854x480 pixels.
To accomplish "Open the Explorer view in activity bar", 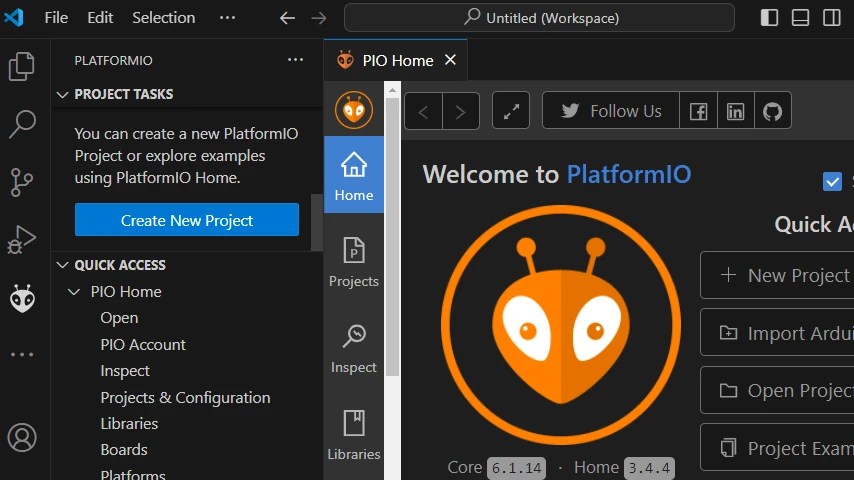I will coord(22,66).
